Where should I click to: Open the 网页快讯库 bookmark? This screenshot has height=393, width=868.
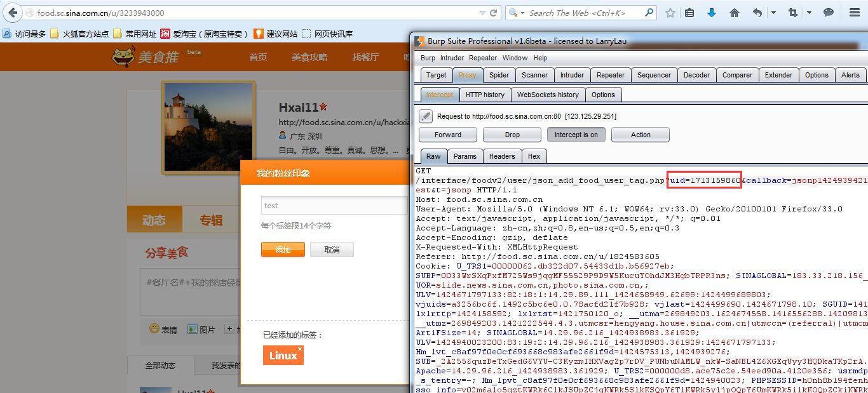coord(327,34)
